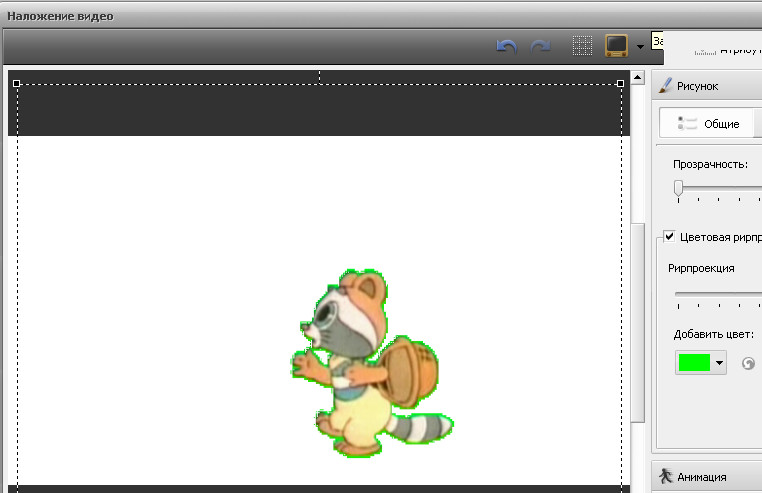Screen dimensions: 762x493
Task: Click the scroll up arrow of preview
Action: [x=638, y=77]
